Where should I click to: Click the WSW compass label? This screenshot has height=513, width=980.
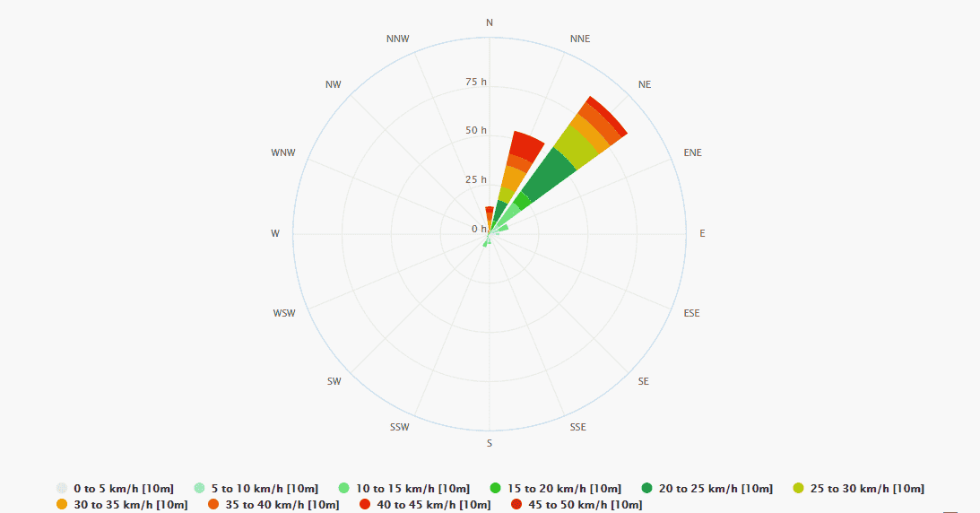284,313
